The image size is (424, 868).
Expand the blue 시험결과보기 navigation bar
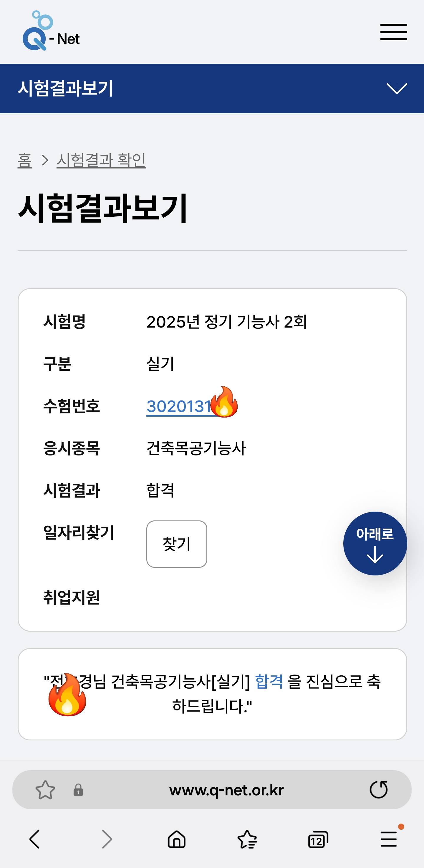[x=212, y=88]
